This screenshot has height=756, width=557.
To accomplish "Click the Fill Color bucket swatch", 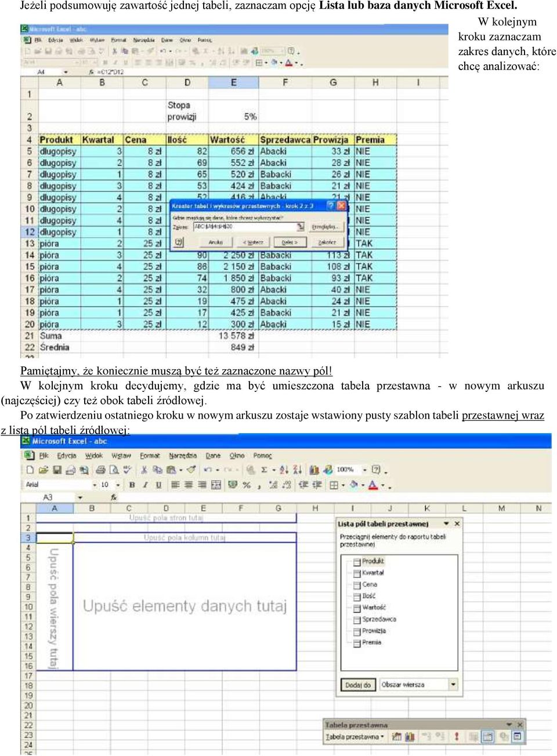I will click(353, 485).
